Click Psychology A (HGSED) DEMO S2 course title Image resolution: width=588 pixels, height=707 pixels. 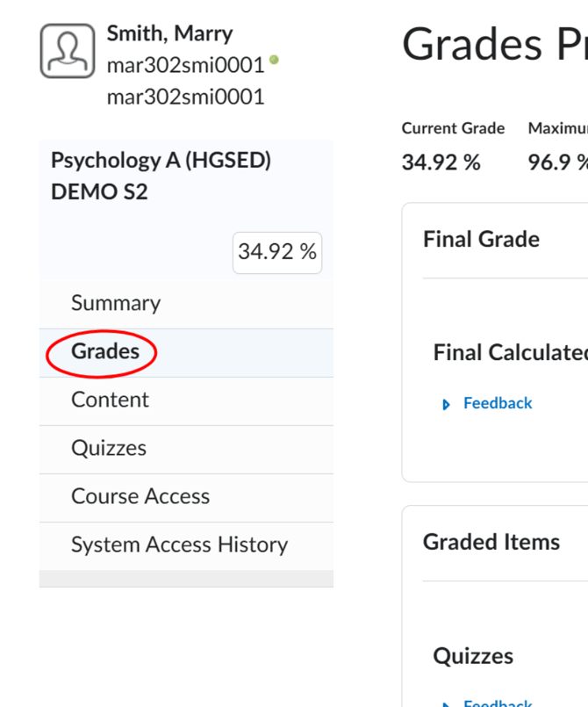161,176
